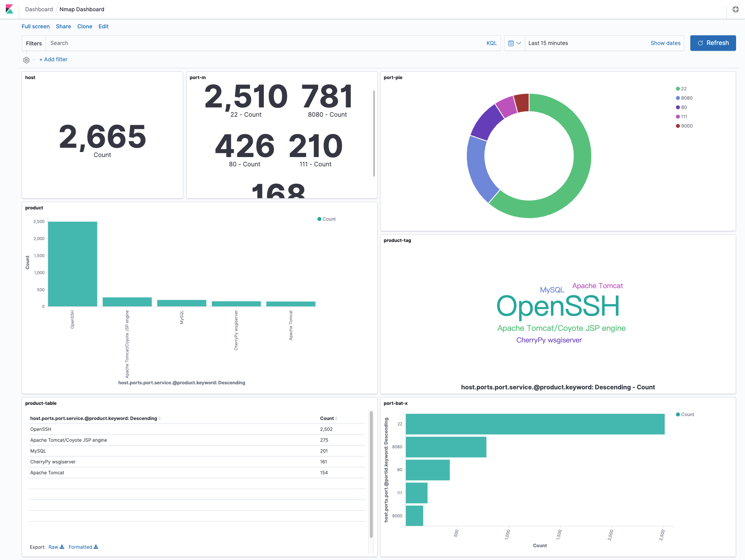Click the product-table panel scrollbar
Image resolution: width=745 pixels, height=560 pixels.
coord(371,474)
